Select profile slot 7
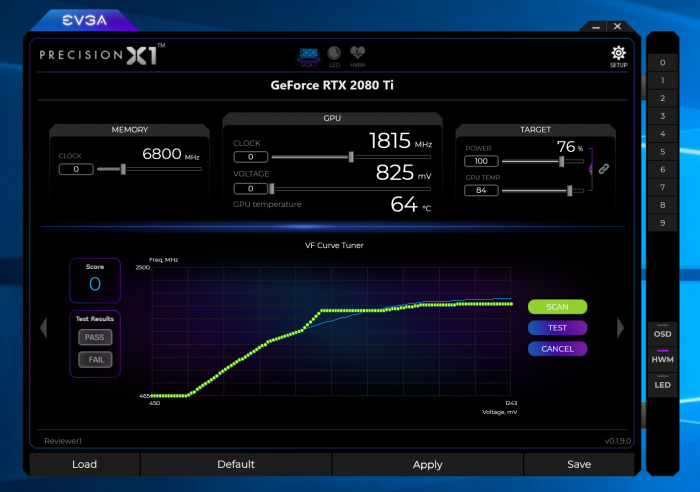Viewport: 700px width, 492px height. click(662, 187)
